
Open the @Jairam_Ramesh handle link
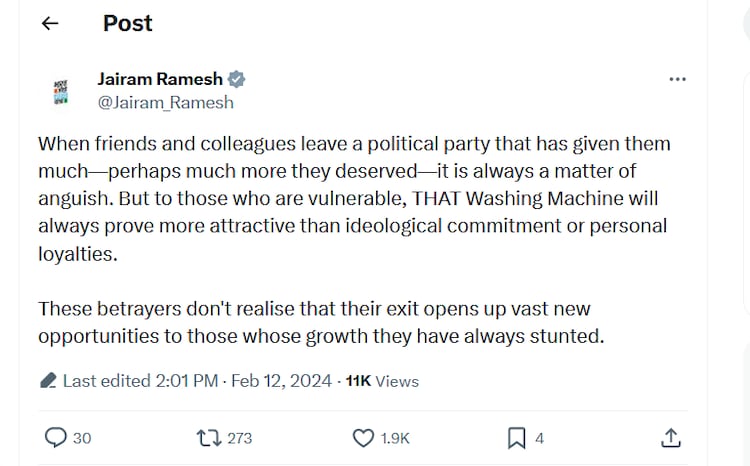tap(165, 102)
